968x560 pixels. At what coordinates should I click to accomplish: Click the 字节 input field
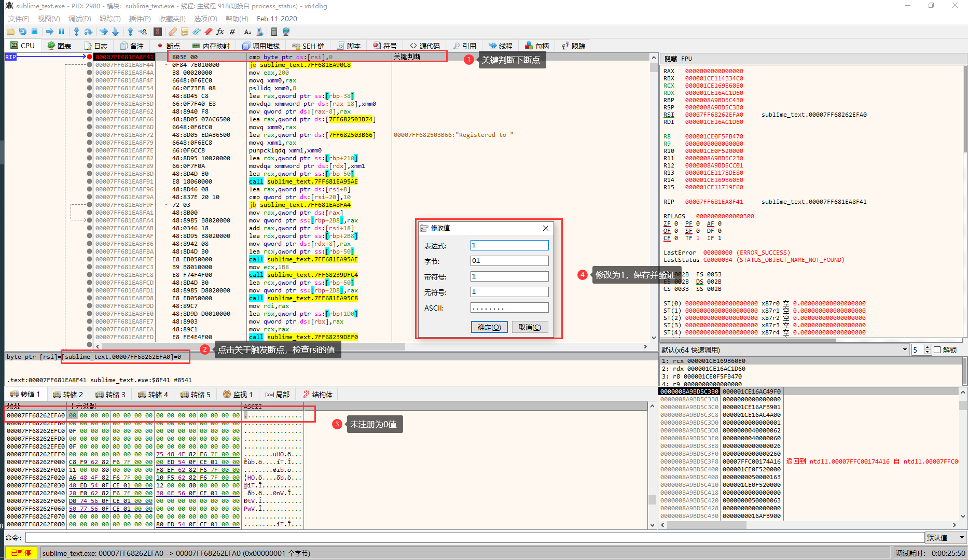509,261
